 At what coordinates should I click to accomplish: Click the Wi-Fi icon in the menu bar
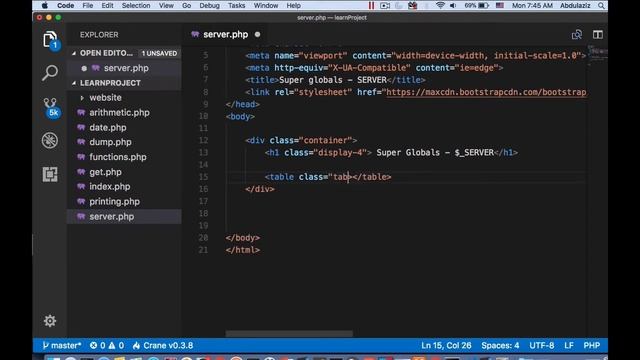[440, 6]
